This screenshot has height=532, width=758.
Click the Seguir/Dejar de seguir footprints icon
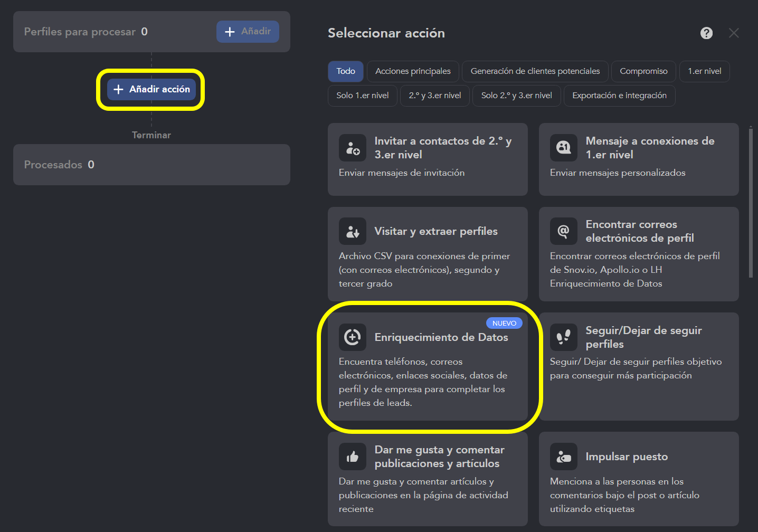pyautogui.click(x=564, y=337)
